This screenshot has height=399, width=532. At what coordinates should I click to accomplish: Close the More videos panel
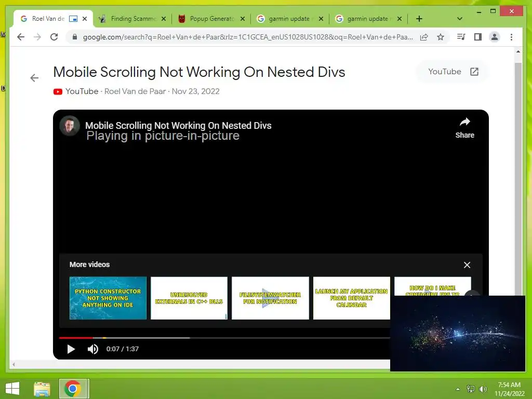click(x=467, y=265)
